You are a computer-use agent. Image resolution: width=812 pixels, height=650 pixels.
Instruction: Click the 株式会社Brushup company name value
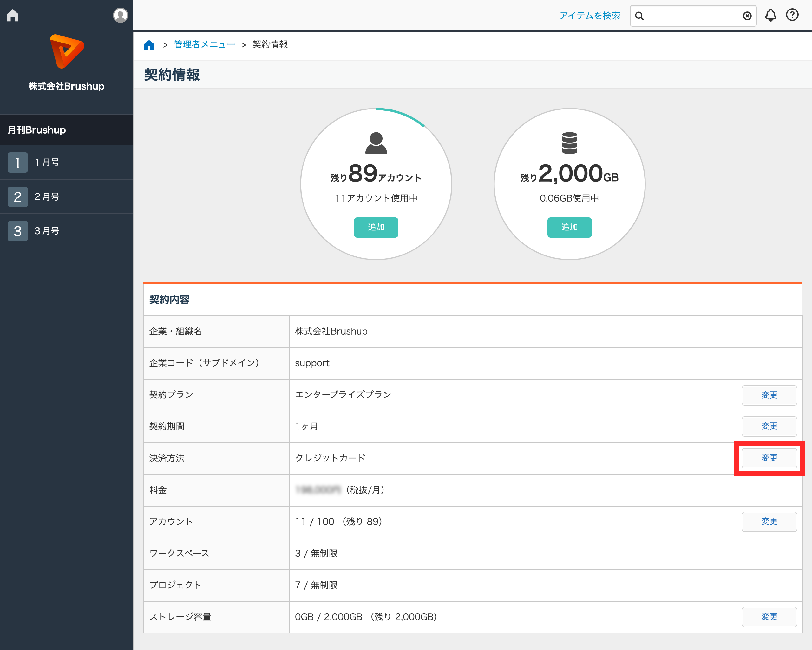331,331
